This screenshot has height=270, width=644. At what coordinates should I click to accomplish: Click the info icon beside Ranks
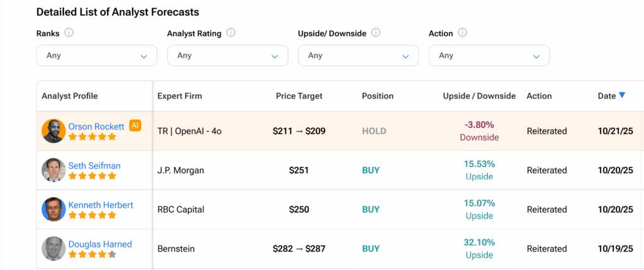coord(69,33)
